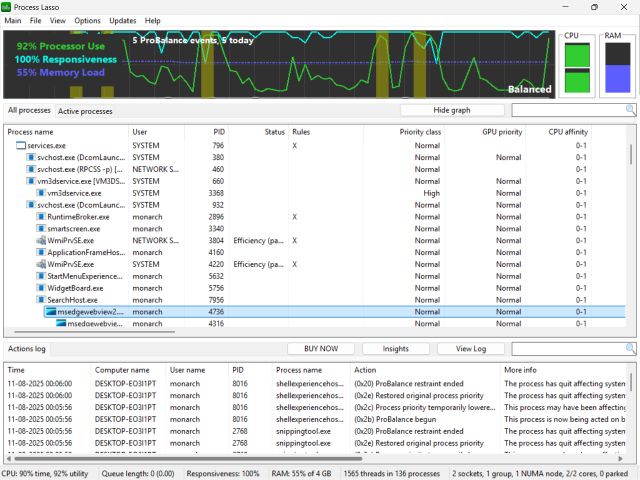Click the smartscreen.exe process icon
The width and height of the screenshot is (640, 480).
41,228
